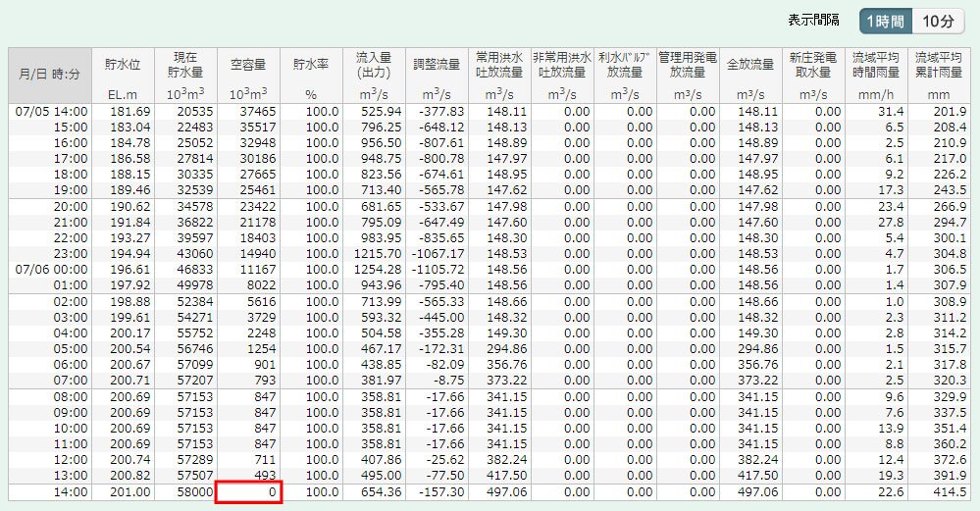The image size is (980, 511).
Task: Click adjustment flow value -8.75
Action: click(x=448, y=380)
